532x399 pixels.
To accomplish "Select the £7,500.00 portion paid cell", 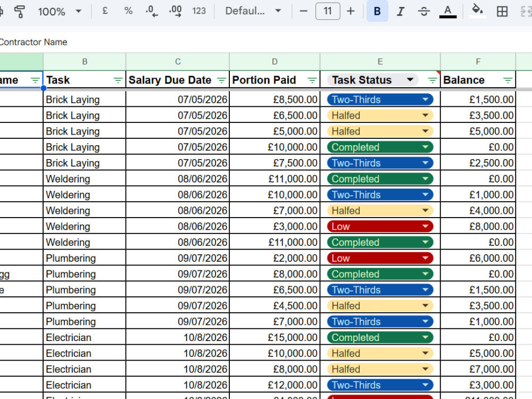I will [275, 163].
